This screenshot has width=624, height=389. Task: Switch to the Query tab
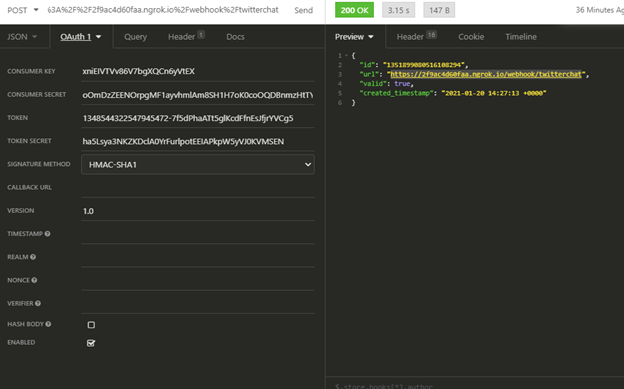tap(135, 37)
